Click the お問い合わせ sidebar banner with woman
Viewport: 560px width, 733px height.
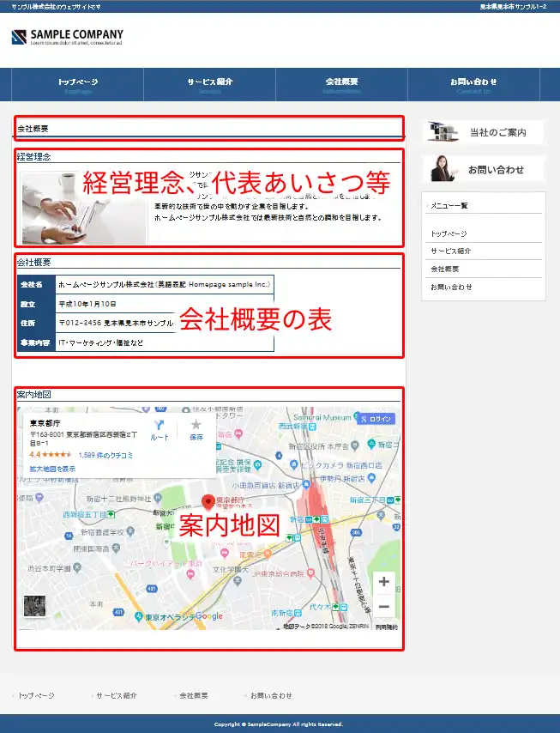pos(485,169)
